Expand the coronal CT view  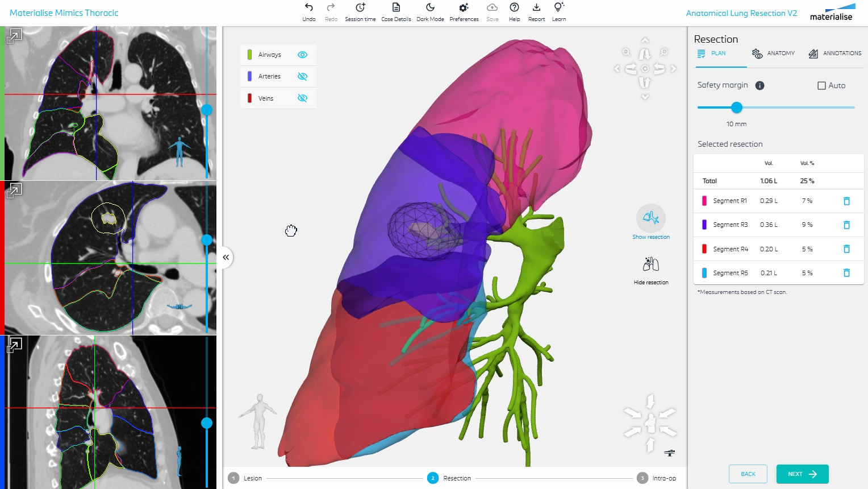click(x=14, y=36)
